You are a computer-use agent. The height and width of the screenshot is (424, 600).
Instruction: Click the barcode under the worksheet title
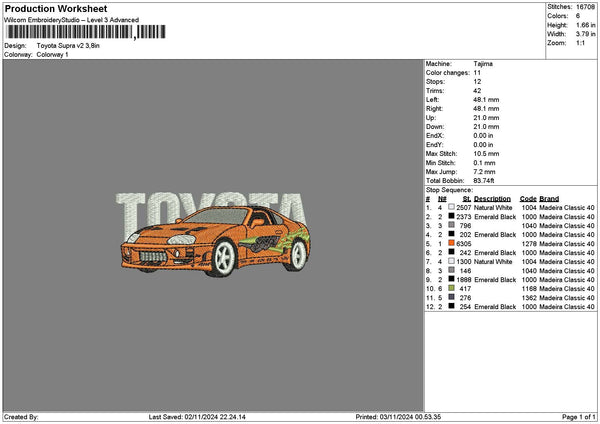click(x=86, y=32)
